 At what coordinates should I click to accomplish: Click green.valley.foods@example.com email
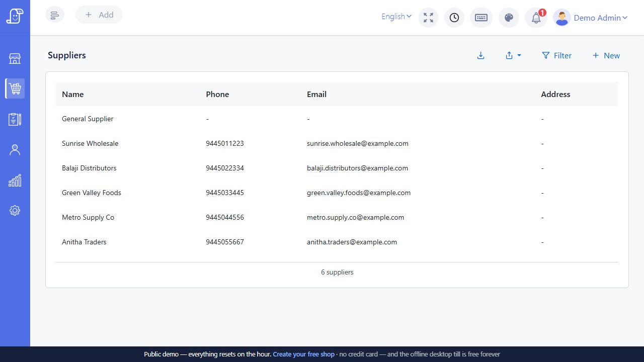click(359, 193)
